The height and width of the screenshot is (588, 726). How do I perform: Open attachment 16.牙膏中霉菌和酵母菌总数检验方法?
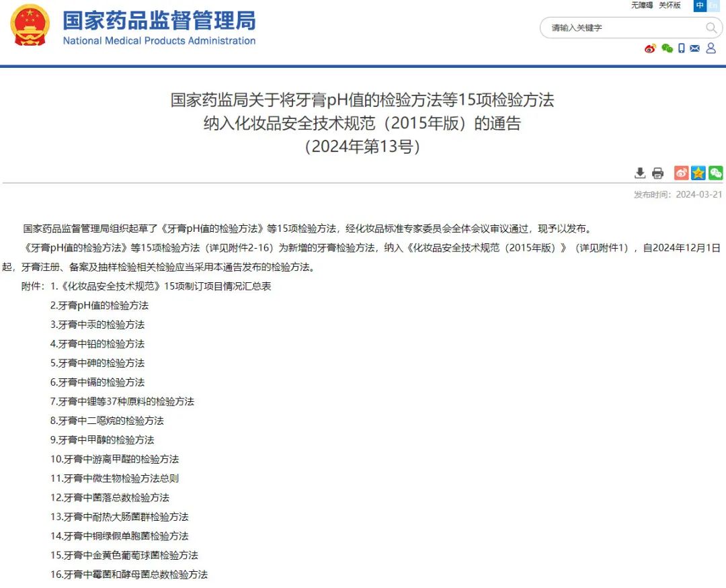coord(129,575)
